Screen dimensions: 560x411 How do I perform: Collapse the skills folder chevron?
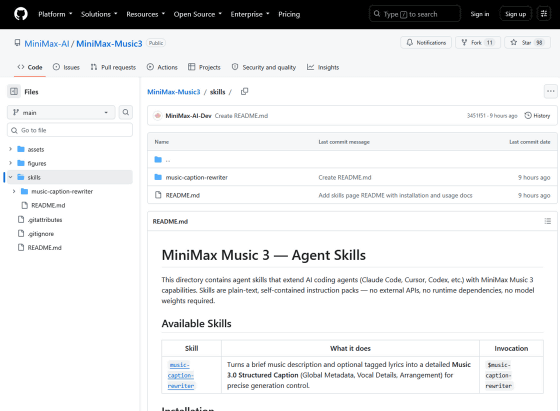[10, 177]
